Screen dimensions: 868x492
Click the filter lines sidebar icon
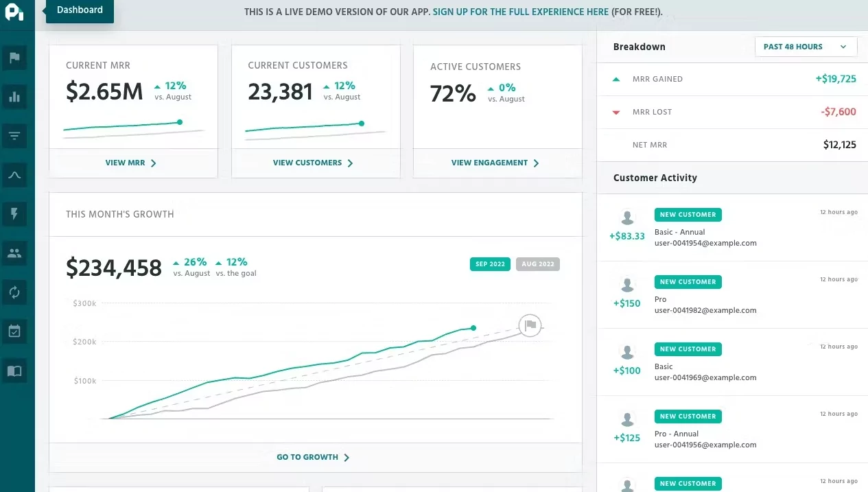pos(14,136)
